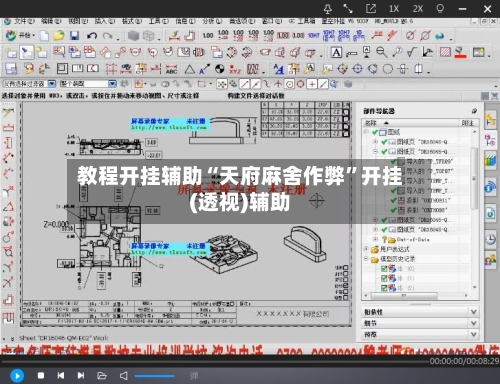
Task: Select the XYZ coordinate note tool
Action: click(x=235, y=69)
